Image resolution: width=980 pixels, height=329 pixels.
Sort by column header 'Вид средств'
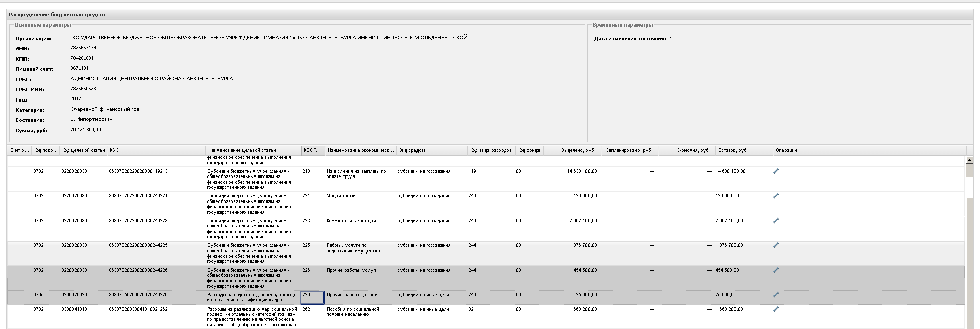(432, 150)
